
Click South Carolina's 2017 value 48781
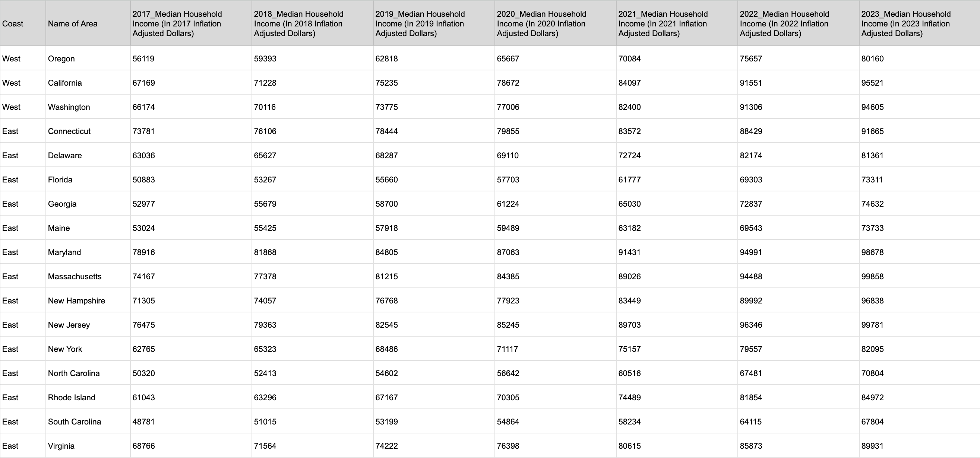click(x=144, y=422)
